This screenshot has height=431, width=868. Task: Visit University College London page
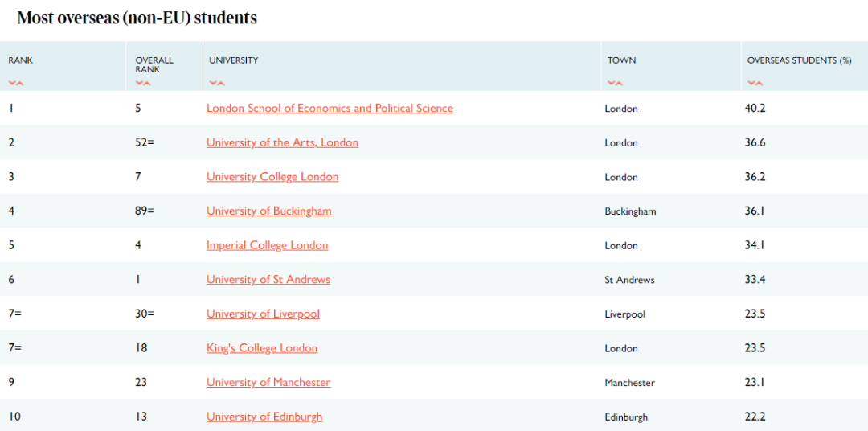pos(272,177)
